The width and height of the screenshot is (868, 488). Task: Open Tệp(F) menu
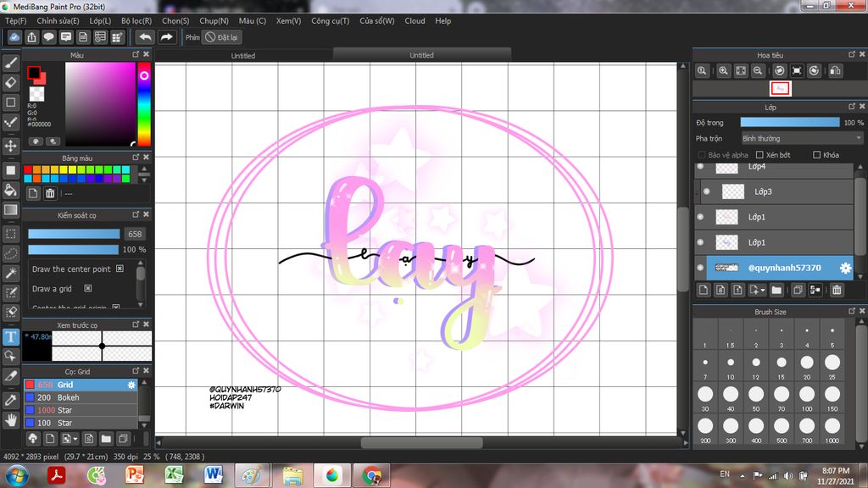pyautogui.click(x=15, y=20)
